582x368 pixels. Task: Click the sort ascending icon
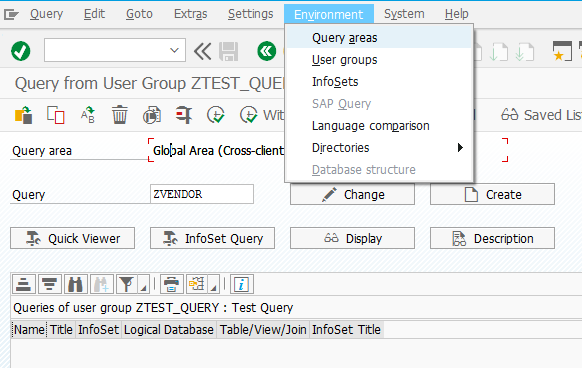coord(24,284)
